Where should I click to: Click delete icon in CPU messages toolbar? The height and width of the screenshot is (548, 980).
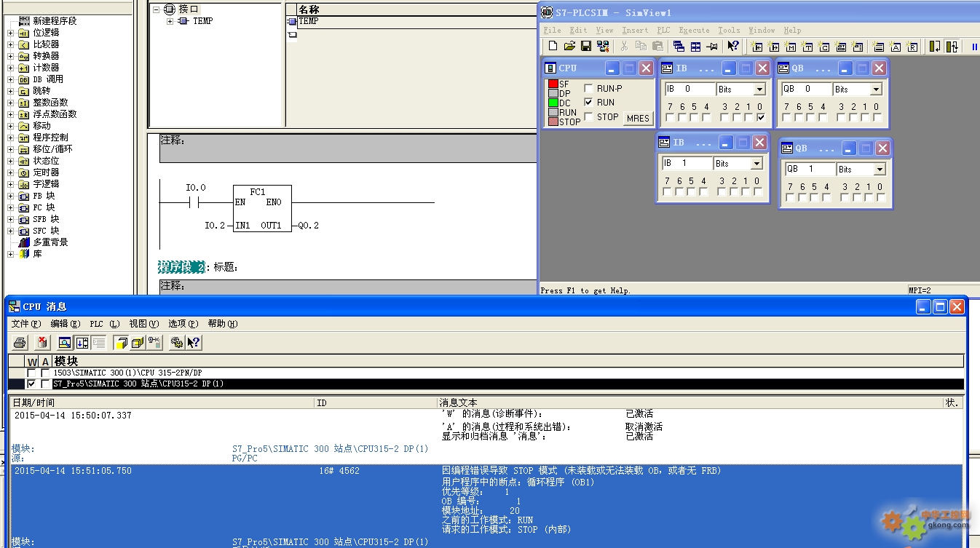tap(43, 342)
